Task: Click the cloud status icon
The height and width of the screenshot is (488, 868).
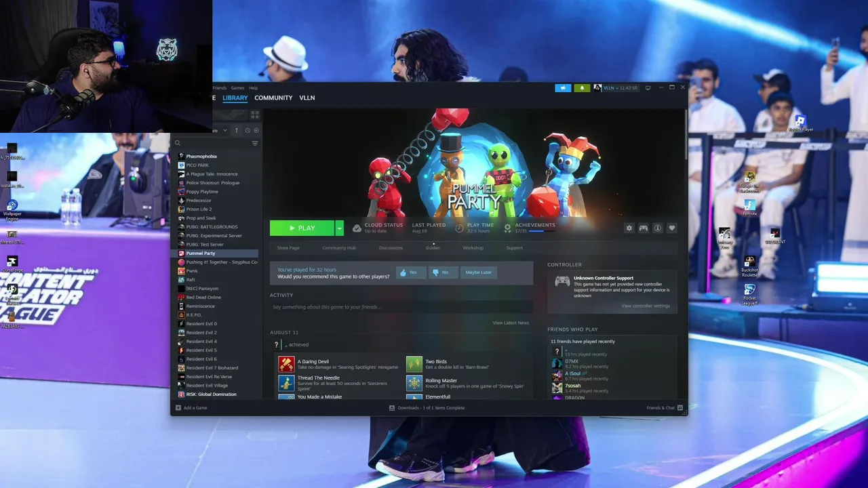Action: pyautogui.click(x=357, y=228)
